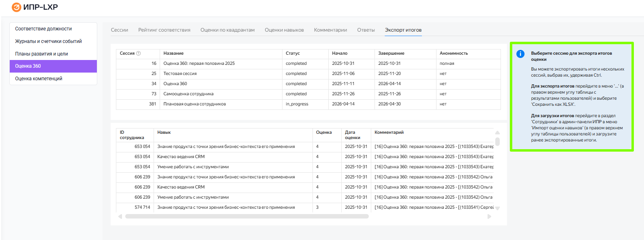Select Соответствие должности in the sidebar
644x240 pixels.
[x=43, y=29]
